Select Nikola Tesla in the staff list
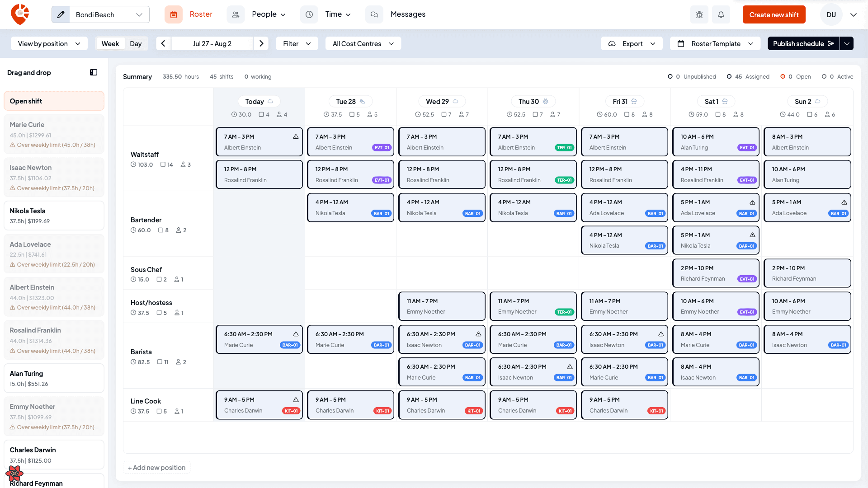 tap(54, 216)
